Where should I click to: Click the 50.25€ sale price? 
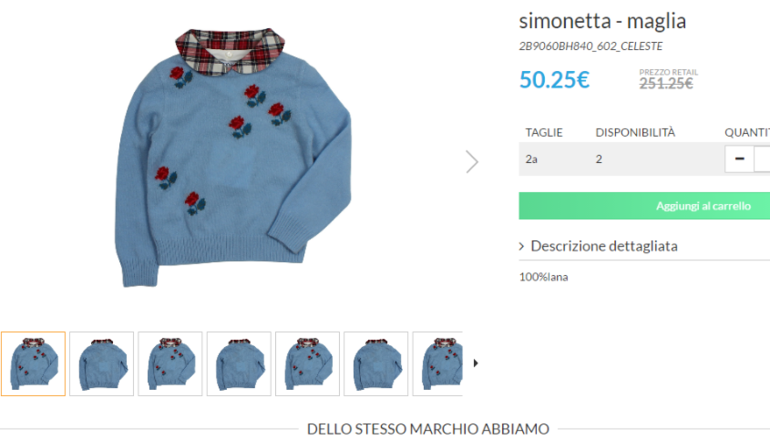(x=554, y=80)
